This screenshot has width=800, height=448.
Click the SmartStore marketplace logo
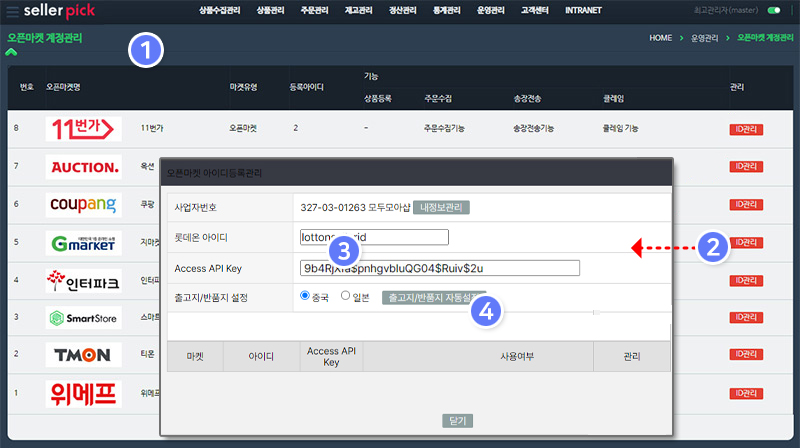click(x=84, y=318)
